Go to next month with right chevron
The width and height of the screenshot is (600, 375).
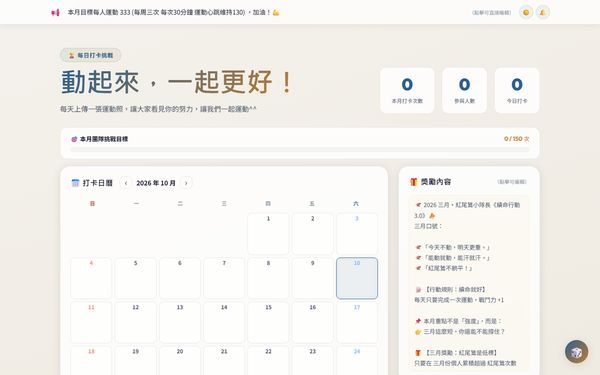coord(186,183)
